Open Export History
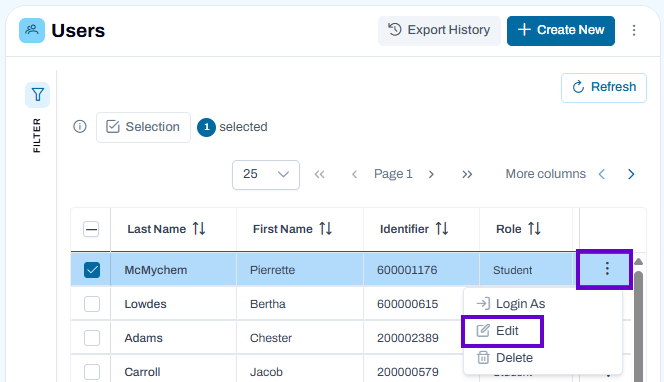 tap(439, 30)
